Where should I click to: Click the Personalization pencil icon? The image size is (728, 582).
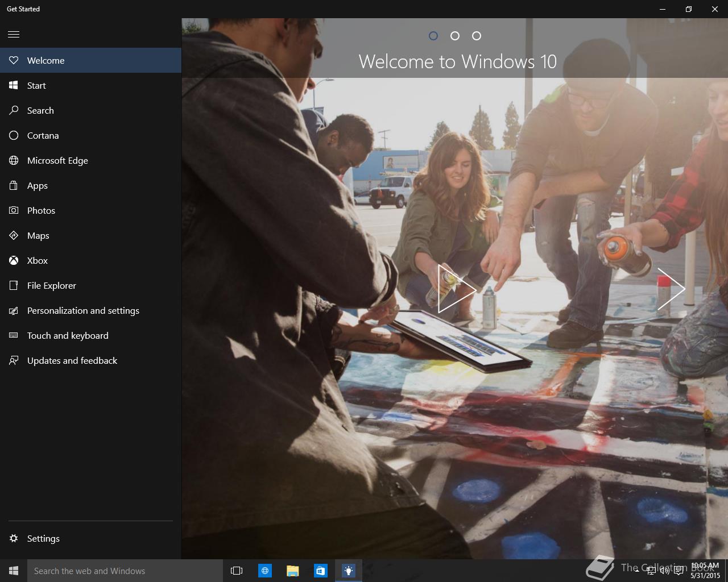[14, 310]
